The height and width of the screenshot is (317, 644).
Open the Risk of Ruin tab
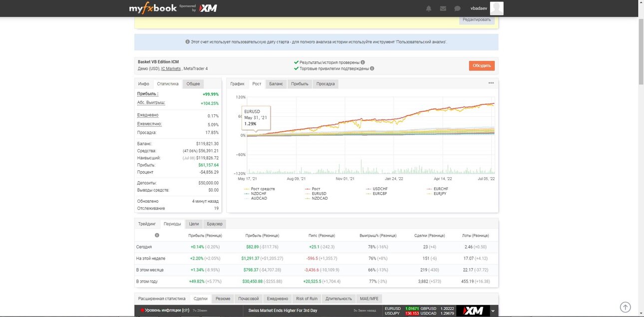point(307,299)
